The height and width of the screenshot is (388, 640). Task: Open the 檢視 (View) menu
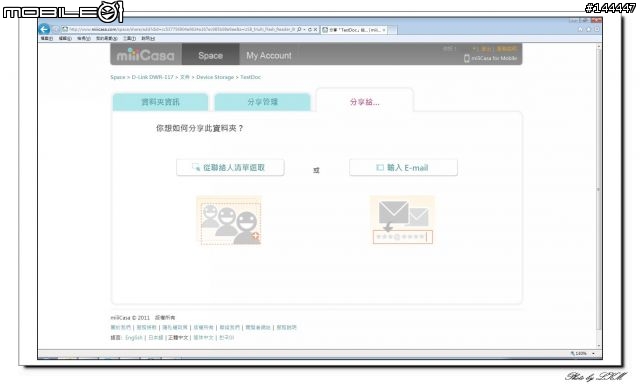[84, 38]
